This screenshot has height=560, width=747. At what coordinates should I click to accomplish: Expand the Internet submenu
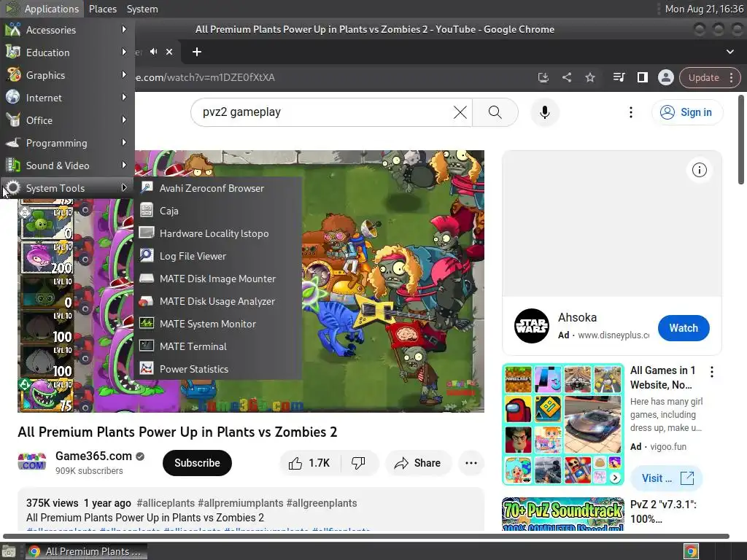tap(67, 98)
